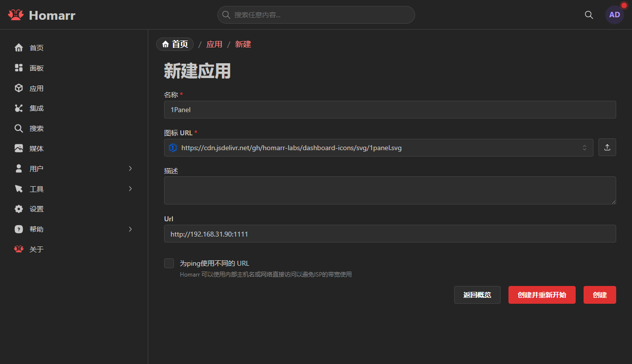Click the 创建 create button

click(599, 294)
